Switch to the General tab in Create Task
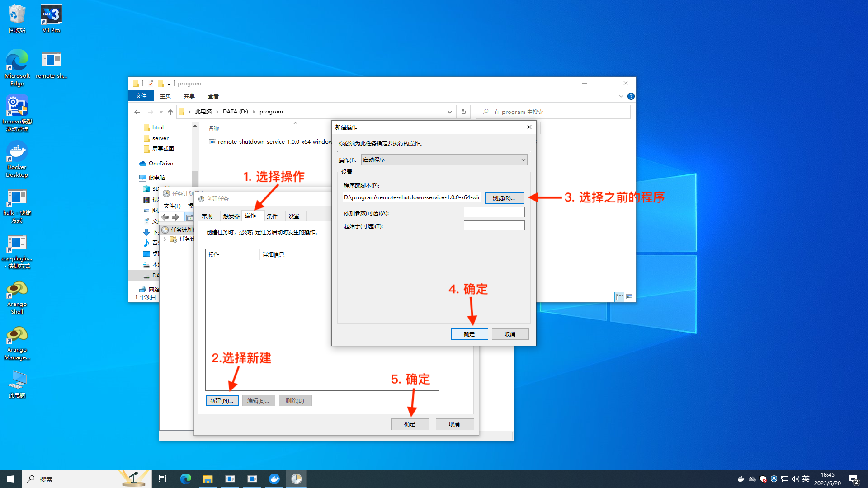 click(x=207, y=216)
